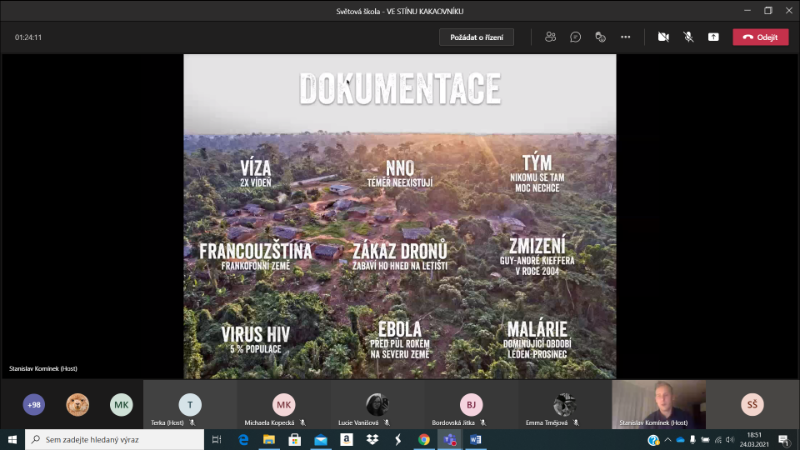Open Windows Task View

pos(217,439)
